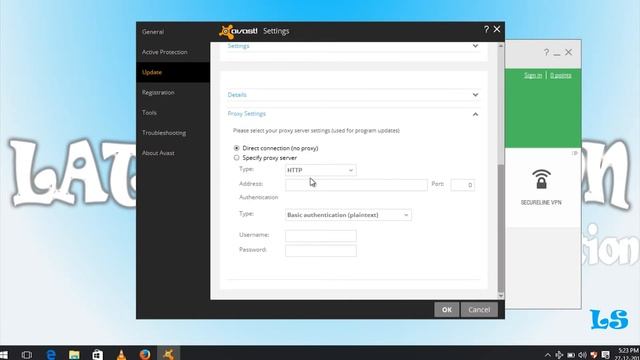Screen dimensions: 640x360
Task: Expand the Settings group chevron
Action: pos(475,46)
